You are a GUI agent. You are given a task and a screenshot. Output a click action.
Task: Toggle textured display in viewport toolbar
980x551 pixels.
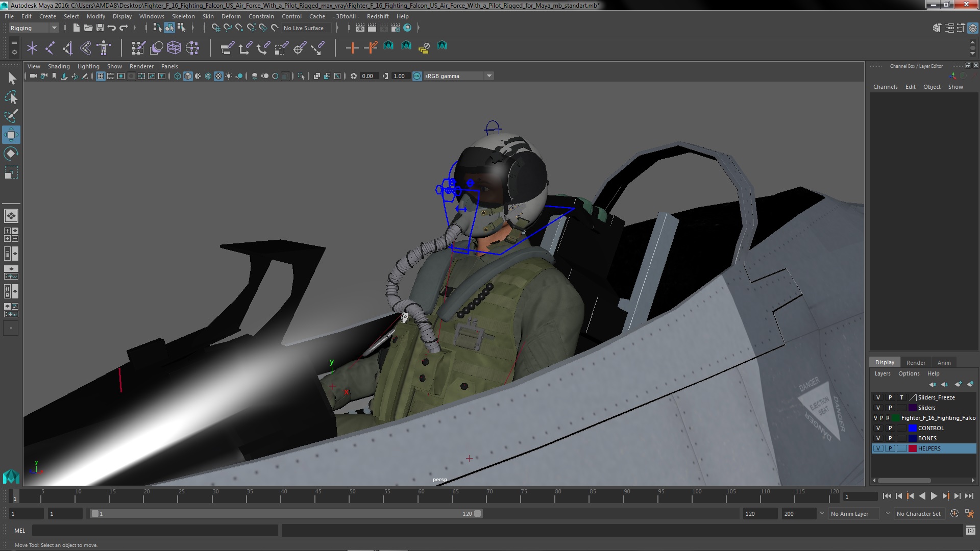[x=218, y=76]
